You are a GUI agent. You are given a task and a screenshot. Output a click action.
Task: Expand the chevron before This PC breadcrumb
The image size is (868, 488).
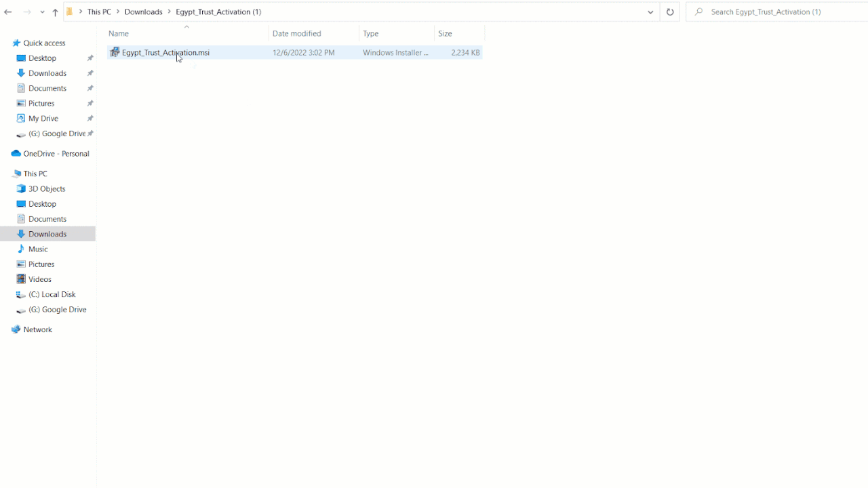click(81, 12)
